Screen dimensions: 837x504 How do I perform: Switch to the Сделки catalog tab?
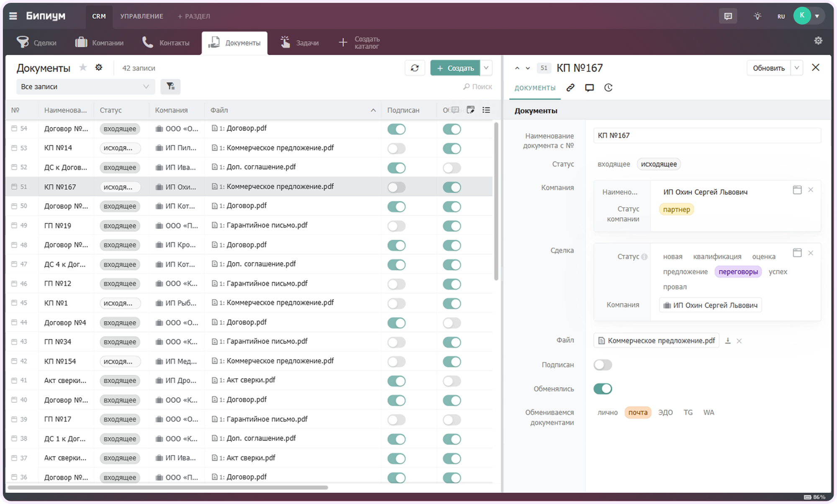(36, 43)
